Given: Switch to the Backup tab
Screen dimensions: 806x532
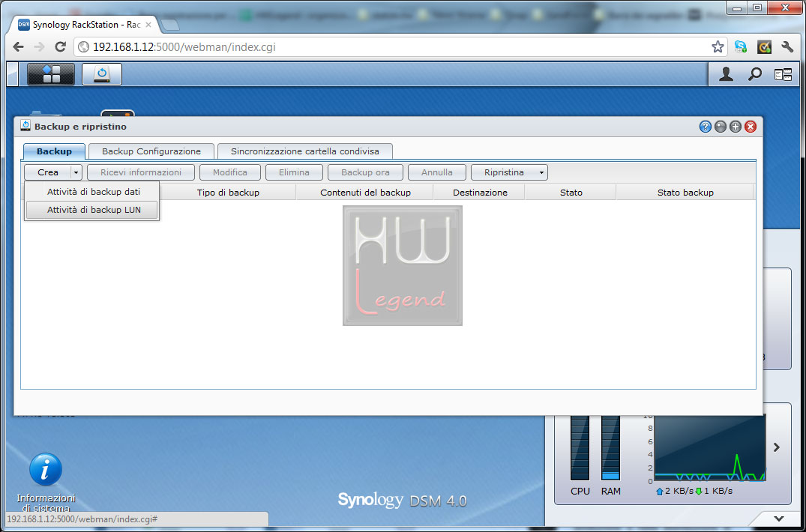Looking at the screenshot, I should pos(55,151).
